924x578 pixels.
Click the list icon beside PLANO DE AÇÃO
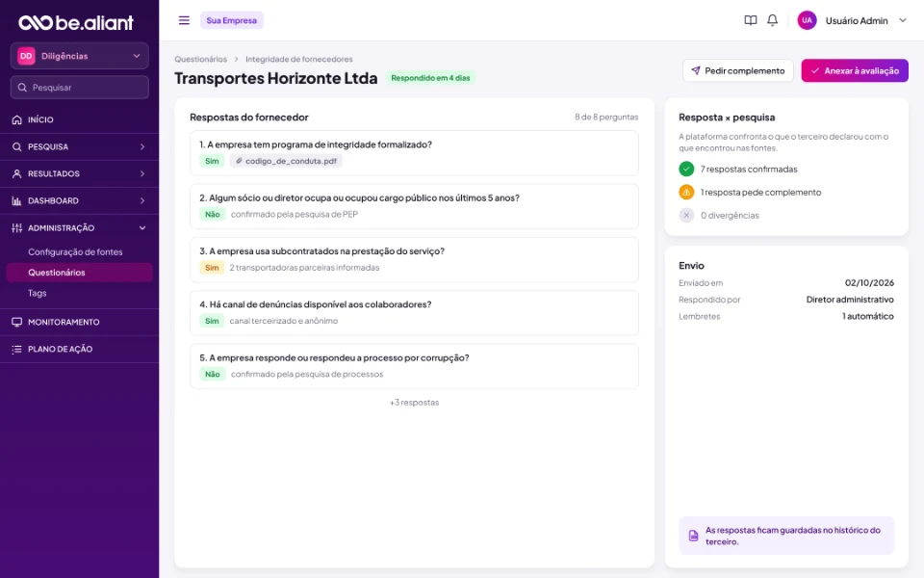pyautogui.click(x=16, y=350)
